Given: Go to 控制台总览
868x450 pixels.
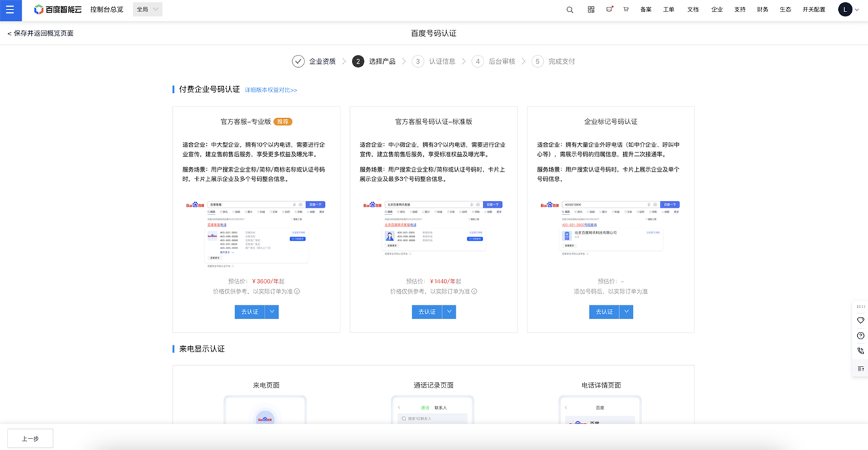Looking at the screenshot, I should [106, 10].
